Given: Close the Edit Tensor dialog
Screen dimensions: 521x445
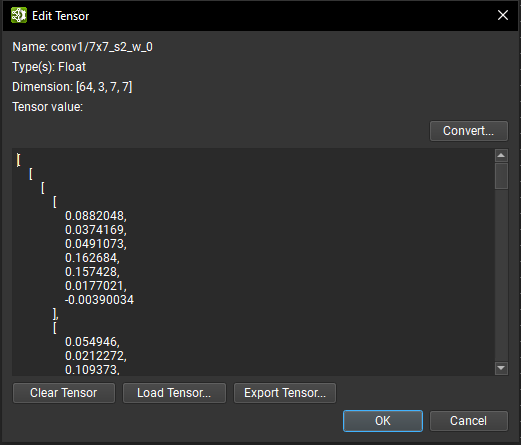Looking at the screenshot, I should point(503,15).
